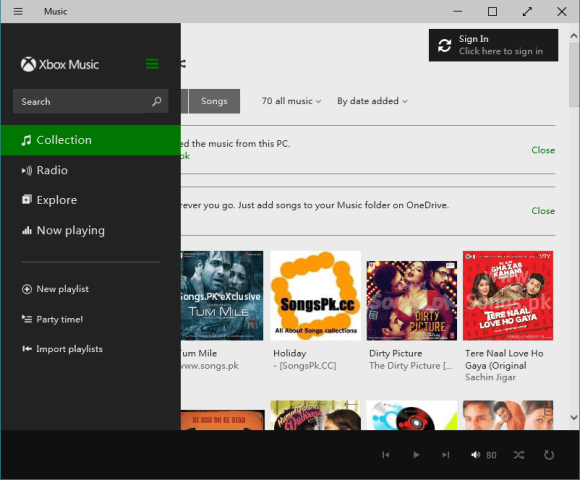Click the search magnifier icon

coord(157,101)
